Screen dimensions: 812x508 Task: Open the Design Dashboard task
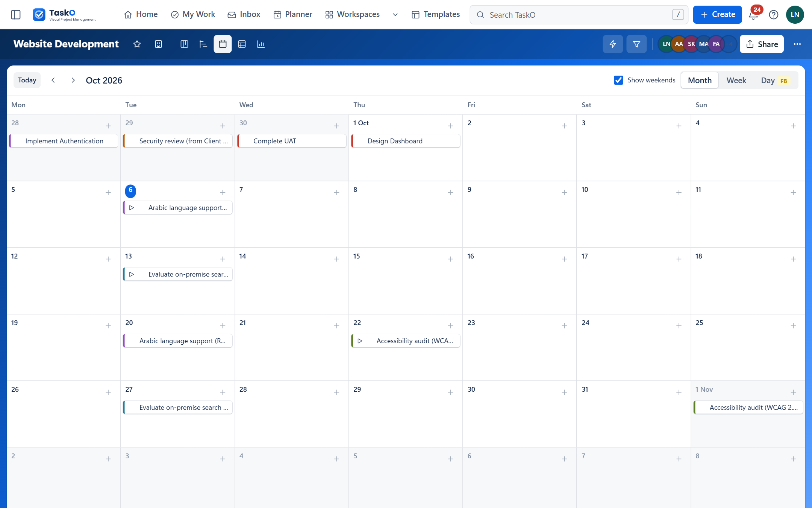click(x=406, y=141)
